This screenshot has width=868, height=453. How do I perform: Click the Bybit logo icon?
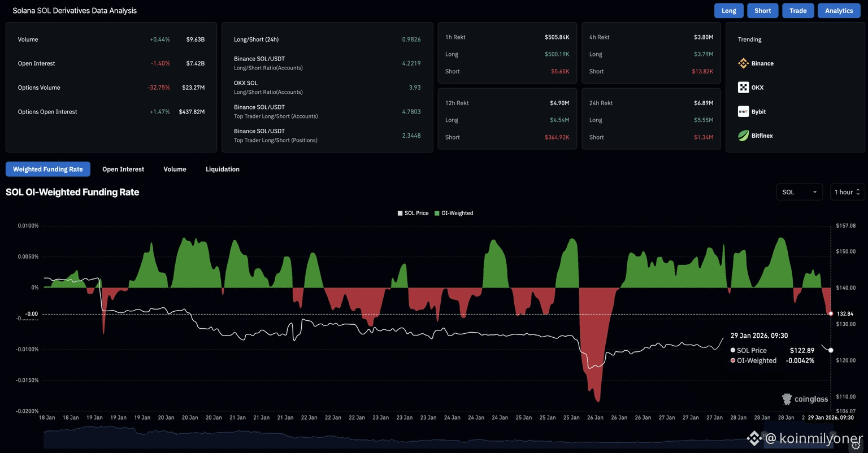click(x=743, y=112)
